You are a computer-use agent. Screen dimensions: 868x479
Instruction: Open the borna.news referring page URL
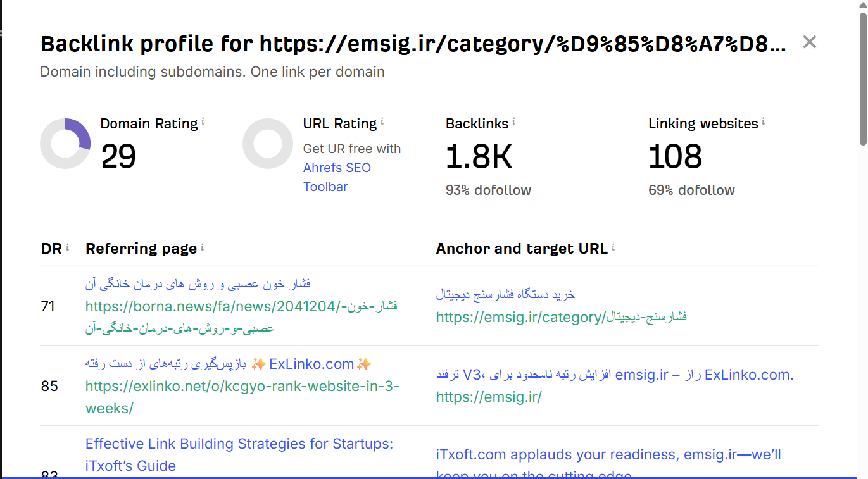242,318
